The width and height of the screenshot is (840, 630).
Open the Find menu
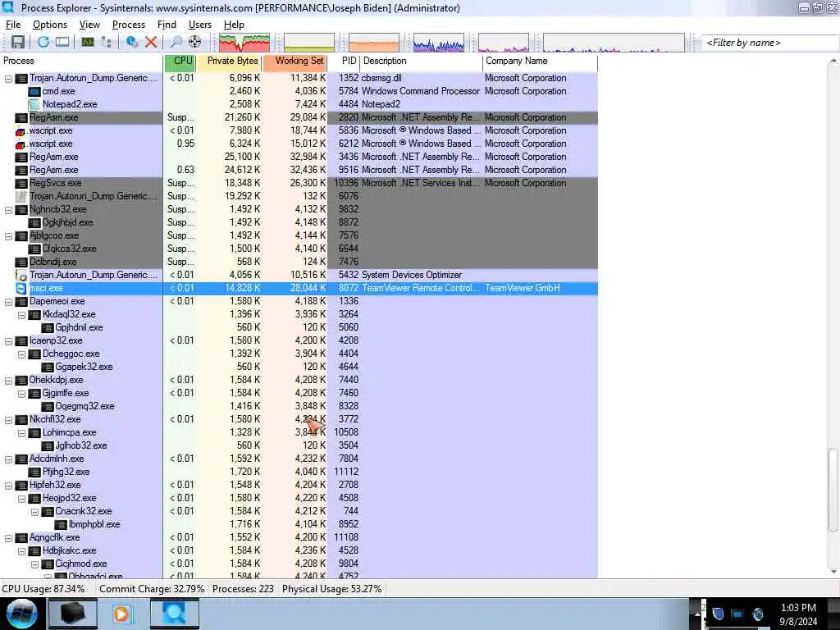[167, 25]
